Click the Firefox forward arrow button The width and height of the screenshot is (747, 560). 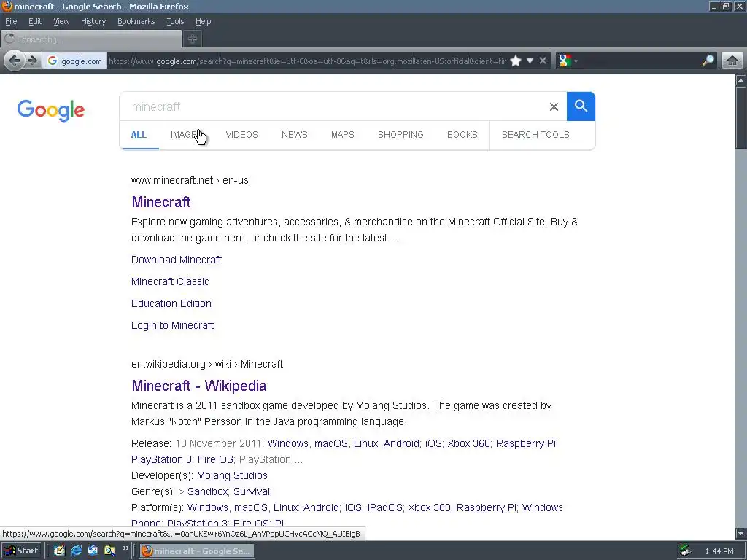[32, 61]
